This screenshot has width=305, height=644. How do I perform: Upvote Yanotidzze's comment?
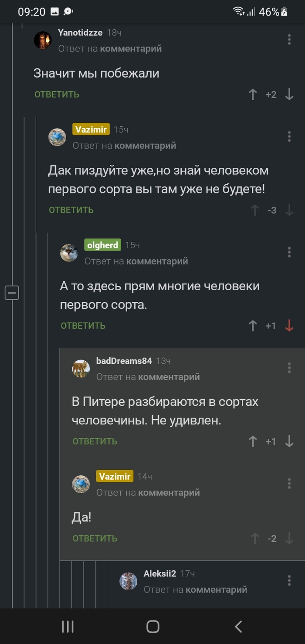pyautogui.click(x=253, y=95)
